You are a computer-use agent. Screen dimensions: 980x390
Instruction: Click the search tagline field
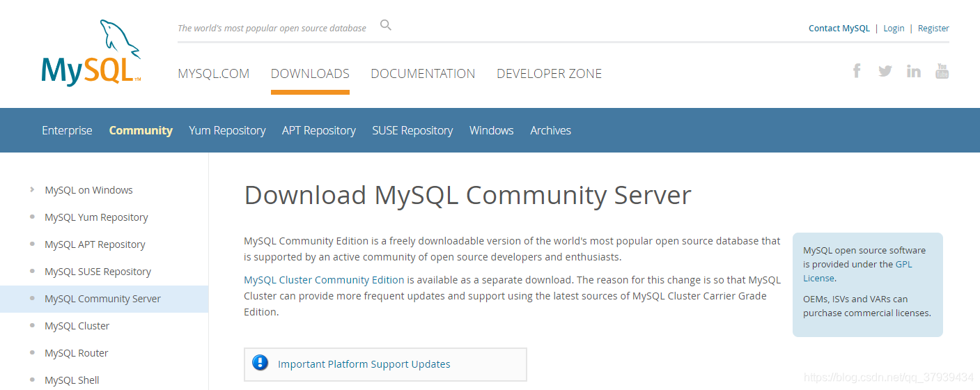(272, 29)
